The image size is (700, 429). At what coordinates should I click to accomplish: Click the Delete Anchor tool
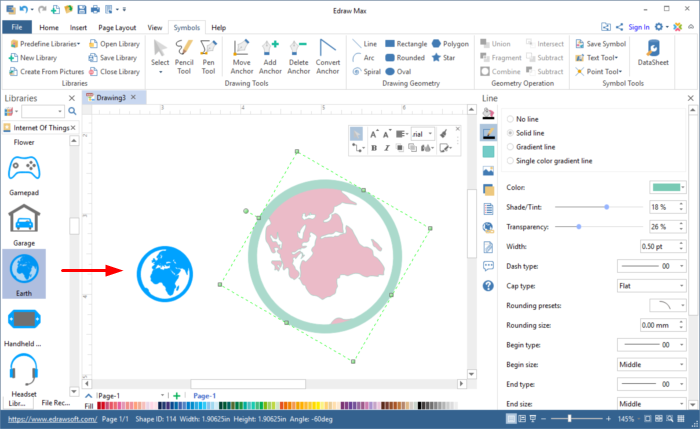(298, 57)
